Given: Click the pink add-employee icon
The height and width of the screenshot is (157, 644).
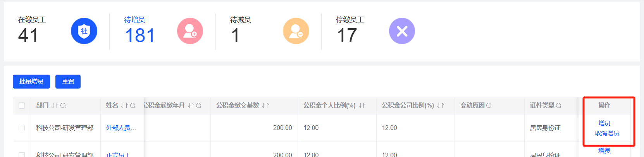Looking at the screenshot, I should [x=190, y=31].
